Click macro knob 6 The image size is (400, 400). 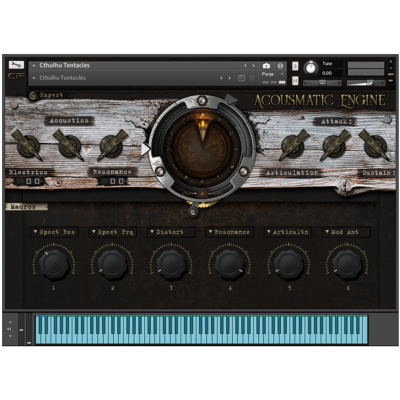[x=347, y=264]
